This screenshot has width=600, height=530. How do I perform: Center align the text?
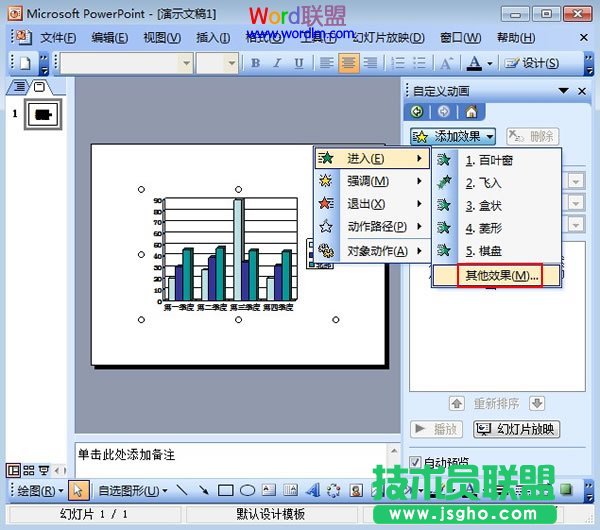click(348, 63)
